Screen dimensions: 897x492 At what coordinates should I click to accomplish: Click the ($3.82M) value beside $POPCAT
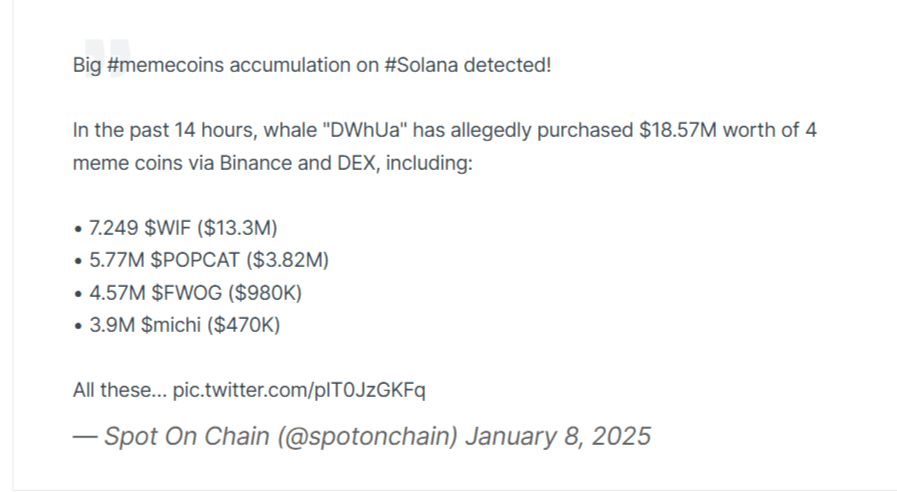pyautogui.click(x=288, y=260)
